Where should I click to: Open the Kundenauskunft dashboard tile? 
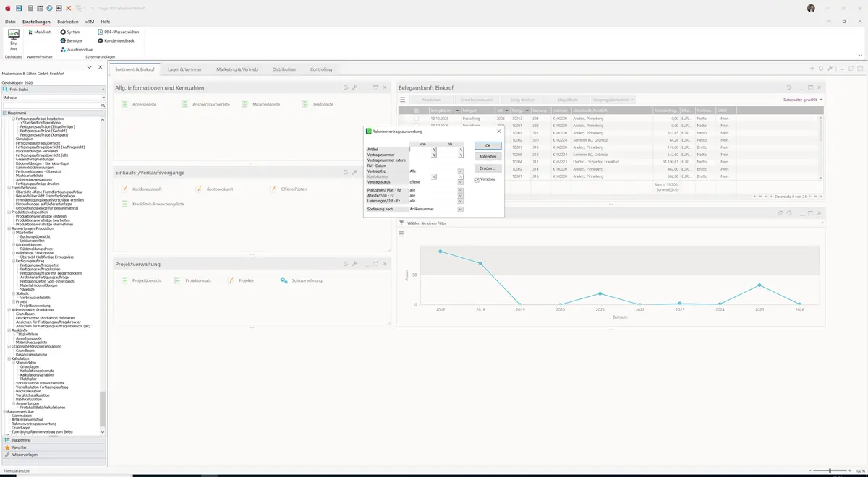coord(141,189)
